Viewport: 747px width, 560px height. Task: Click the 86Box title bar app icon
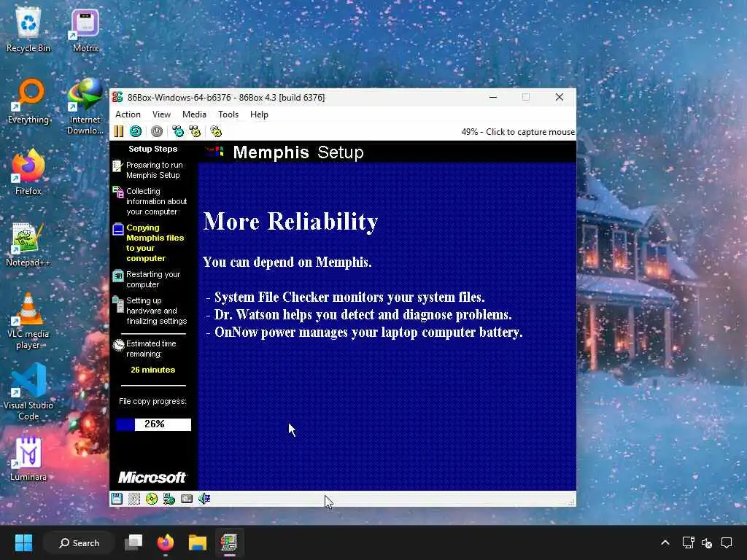117,97
